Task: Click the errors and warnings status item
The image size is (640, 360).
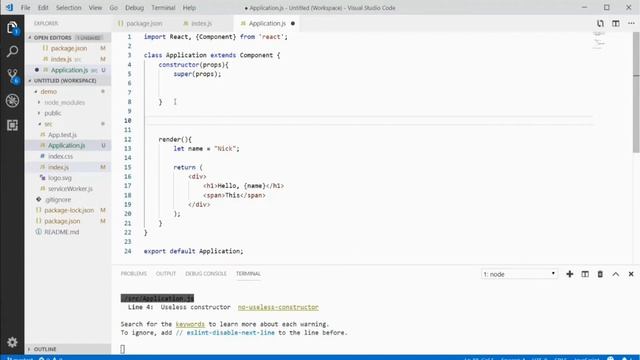Action: pyautogui.click(x=51, y=358)
